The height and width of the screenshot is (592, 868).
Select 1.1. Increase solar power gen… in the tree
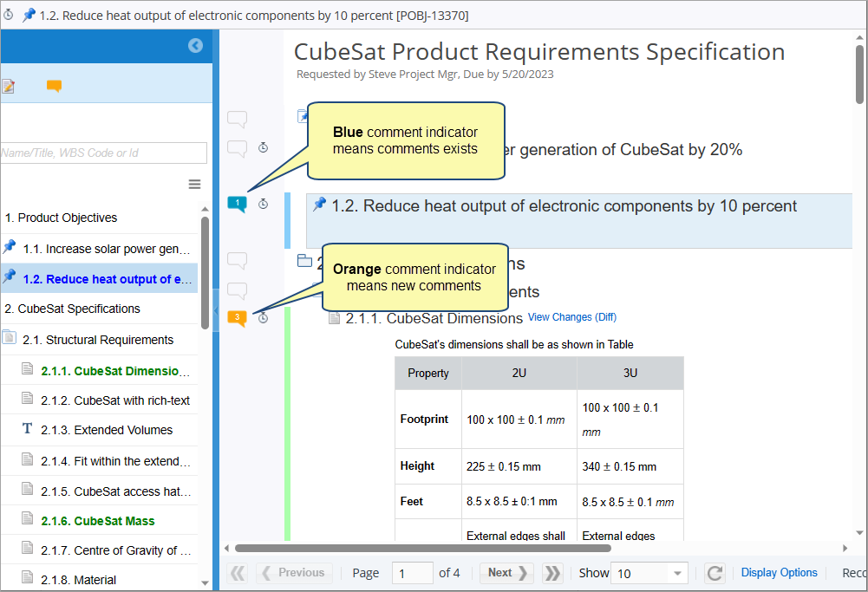click(107, 249)
